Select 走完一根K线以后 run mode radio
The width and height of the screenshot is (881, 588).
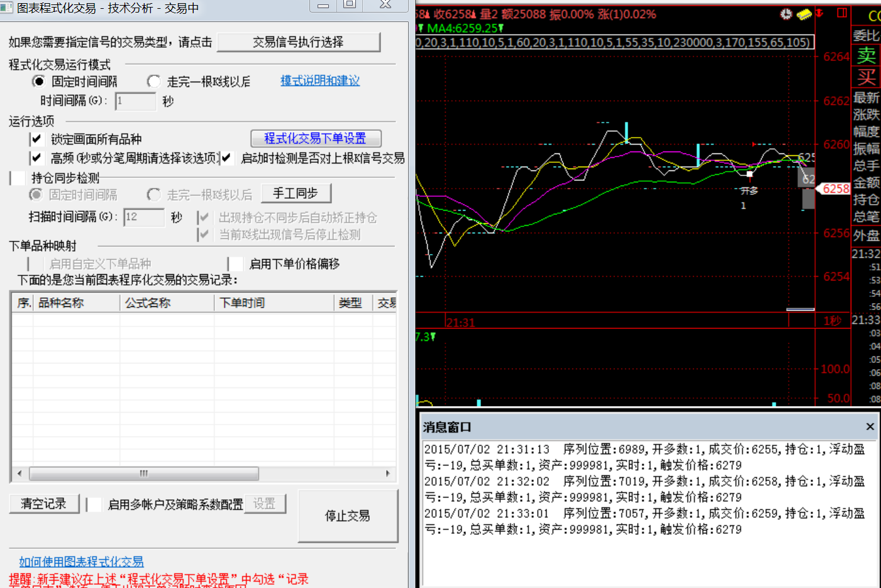[x=153, y=81]
